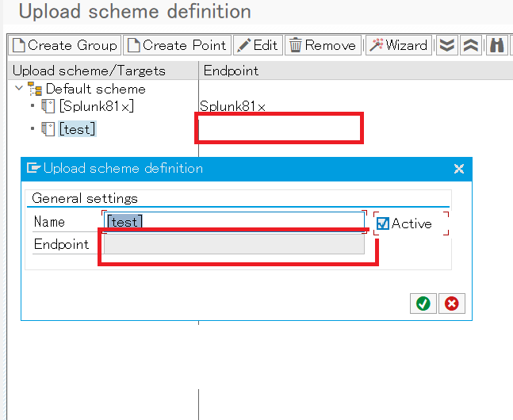Click the Endpoint column header
Viewport: 513px width, 420px height.
[232, 71]
